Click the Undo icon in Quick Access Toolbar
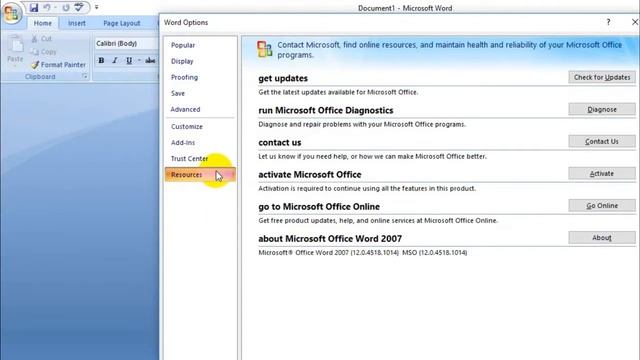640x360 pixels. (47, 7)
